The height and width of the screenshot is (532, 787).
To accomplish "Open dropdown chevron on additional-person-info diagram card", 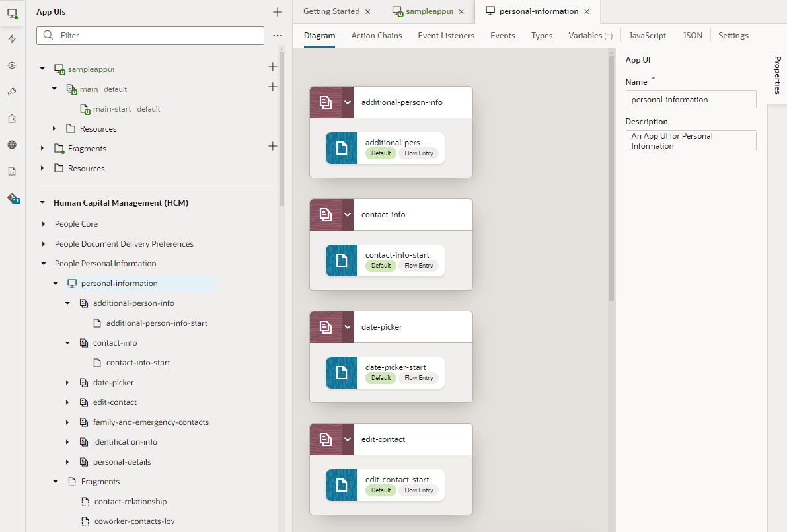I will pyautogui.click(x=348, y=102).
